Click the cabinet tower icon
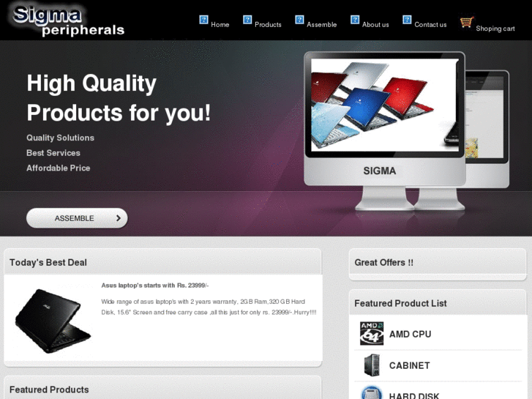The image size is (532, 399). click(372, 365)
